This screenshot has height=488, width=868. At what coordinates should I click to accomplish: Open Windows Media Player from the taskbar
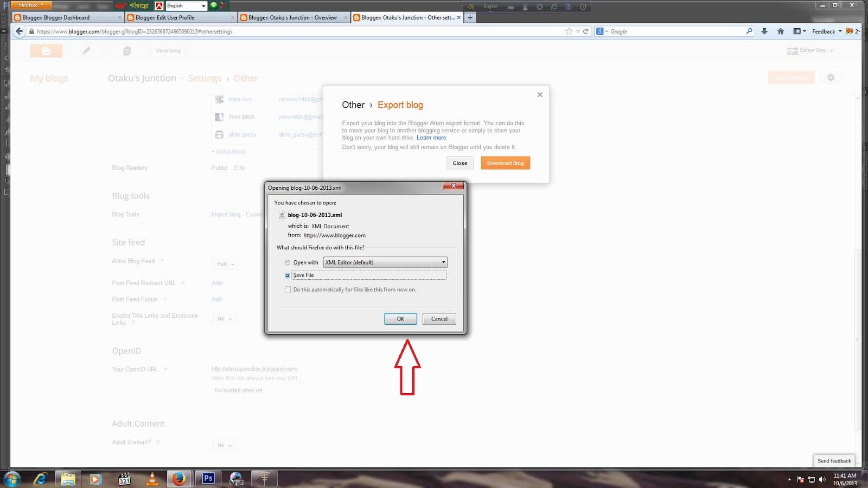(95, 479)
